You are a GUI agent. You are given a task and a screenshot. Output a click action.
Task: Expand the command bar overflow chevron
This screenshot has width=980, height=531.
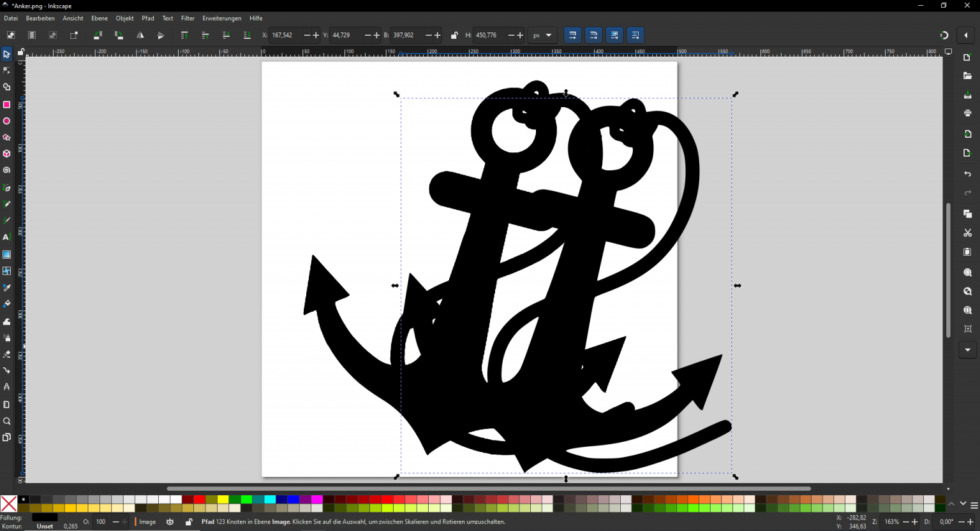968,350
